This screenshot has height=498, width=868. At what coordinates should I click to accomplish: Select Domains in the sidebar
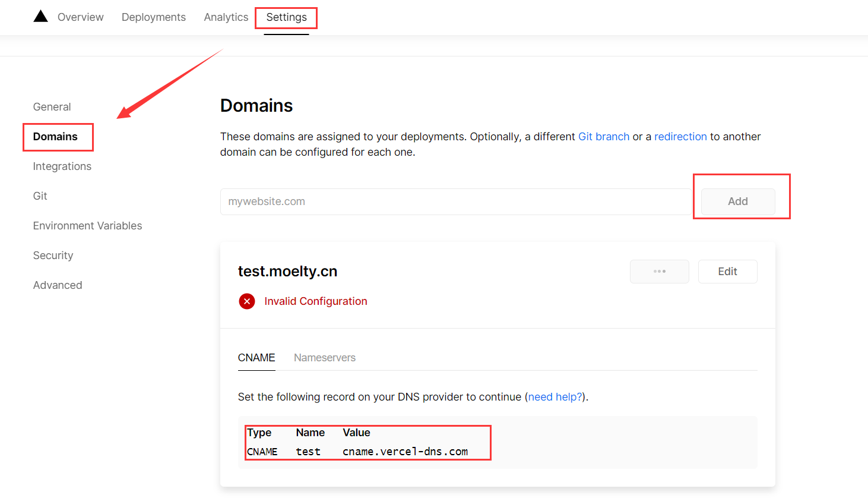coord(55,137)
